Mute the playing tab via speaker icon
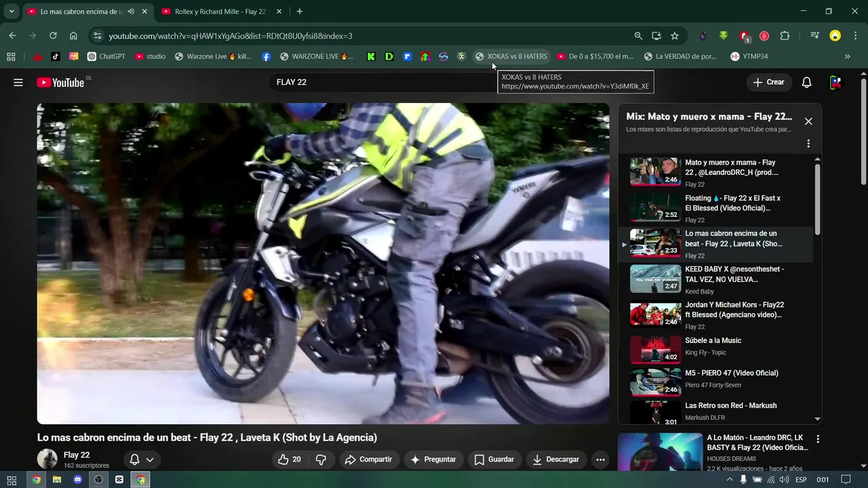The height and width of the screenshot is (488, 868). [x=131, y=12]
